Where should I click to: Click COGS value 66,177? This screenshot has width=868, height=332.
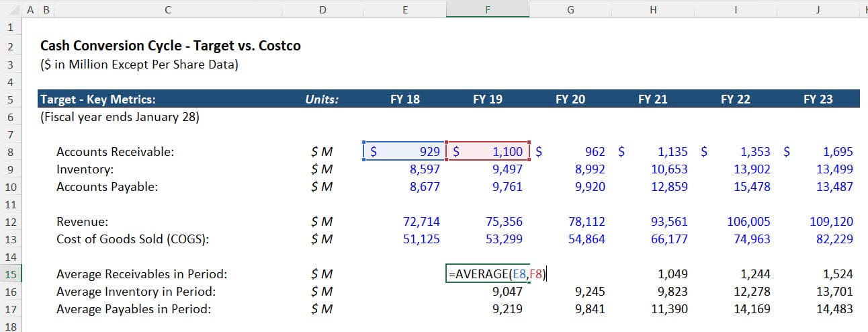(x=669, y=239)
